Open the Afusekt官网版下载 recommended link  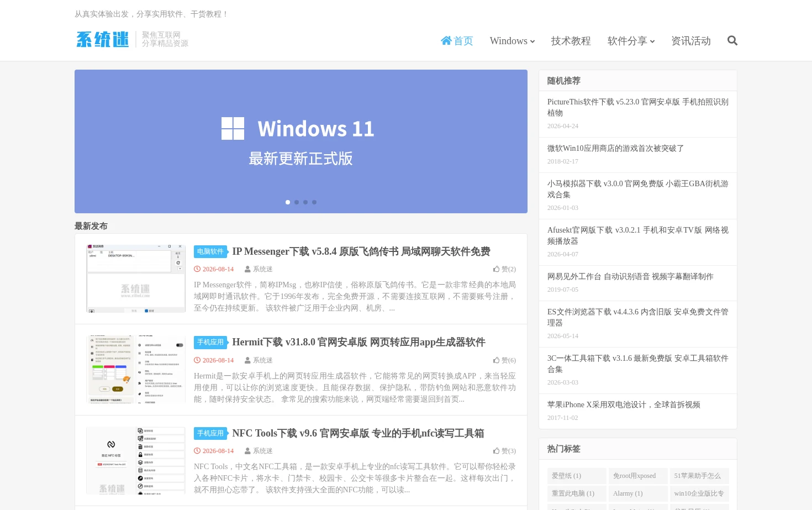click(638, 235)
